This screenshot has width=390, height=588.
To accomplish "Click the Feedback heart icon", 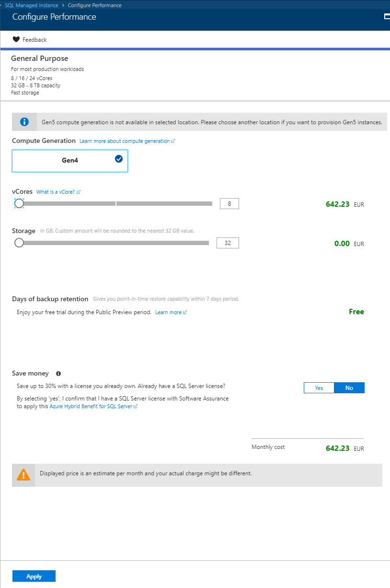I will tap(16, 39).
